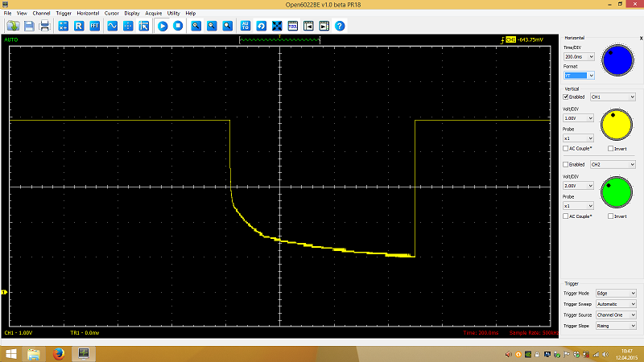Click the green CH2 volts knob

click(x=616, y=192)
